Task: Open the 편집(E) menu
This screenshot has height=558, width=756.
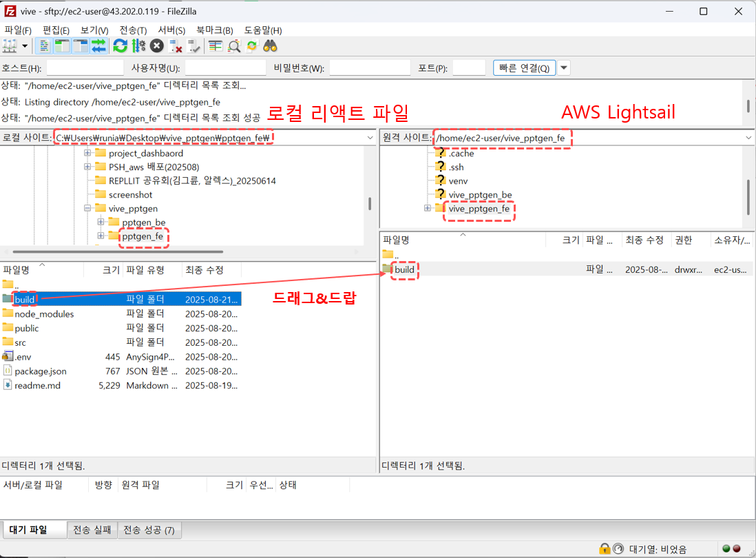Action: point(56,30)
